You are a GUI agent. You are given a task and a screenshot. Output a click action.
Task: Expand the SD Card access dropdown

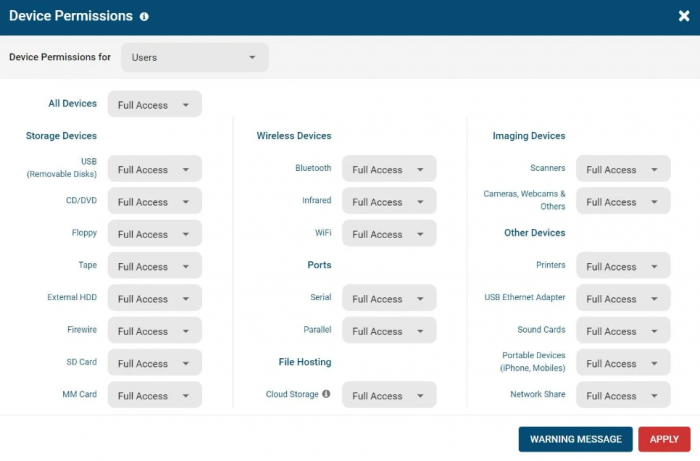154,363
